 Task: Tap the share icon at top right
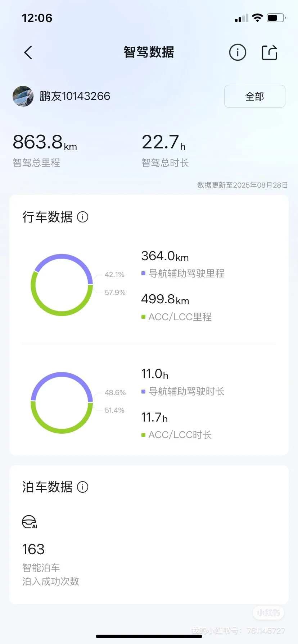tap(269, 52)
